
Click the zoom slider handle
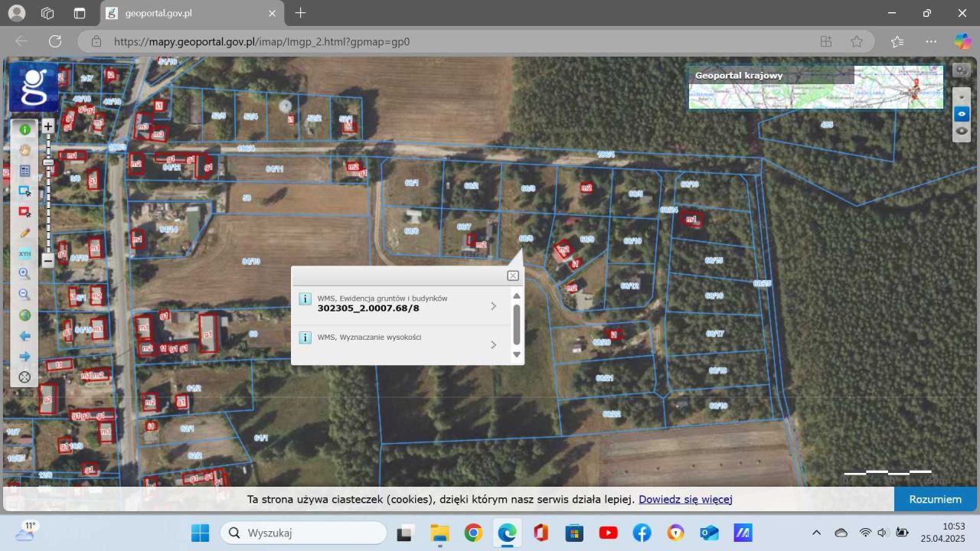coord(48,162)
